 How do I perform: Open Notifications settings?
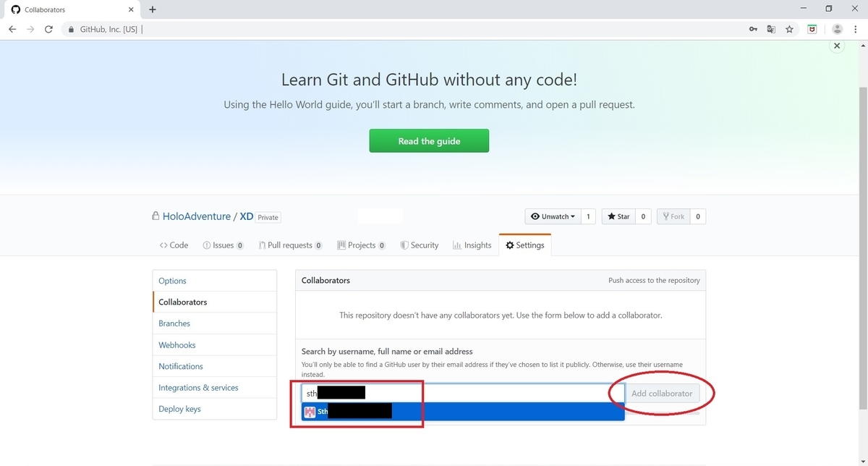[215, 366]
